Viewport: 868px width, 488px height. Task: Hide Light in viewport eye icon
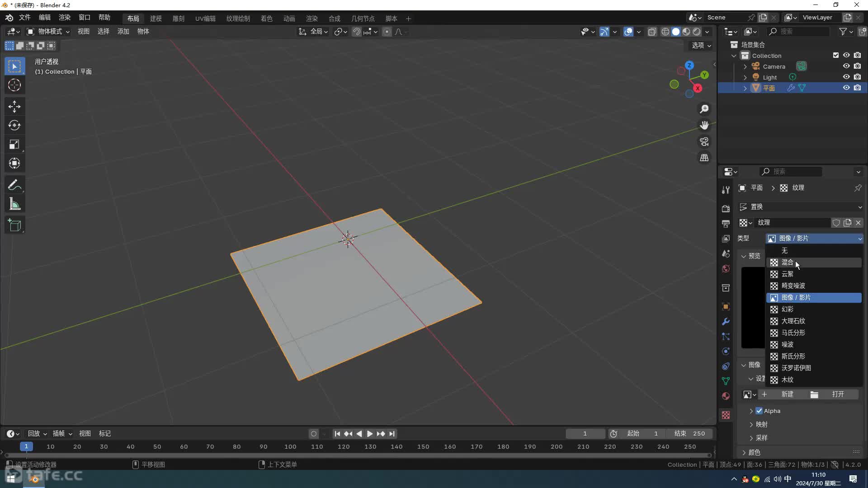pos(846,77)
